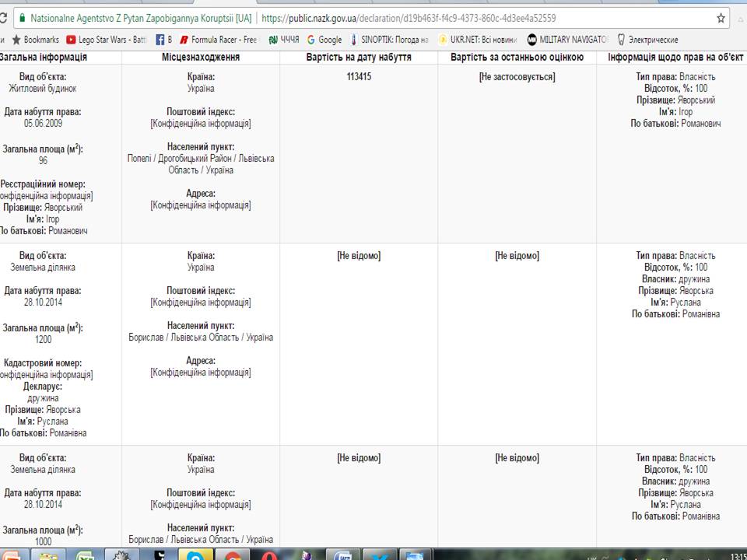
Task: Click the Вартість на дату набуття header
Action: point(359,58)
